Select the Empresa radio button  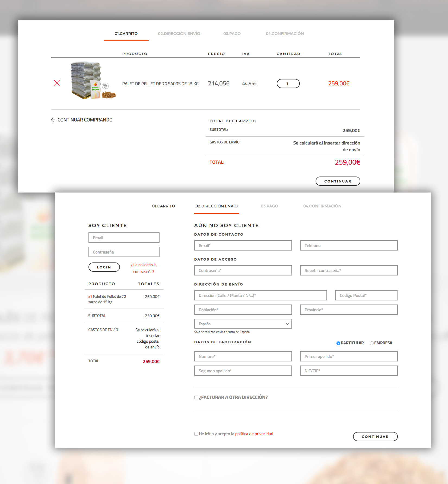click(371, 343)
